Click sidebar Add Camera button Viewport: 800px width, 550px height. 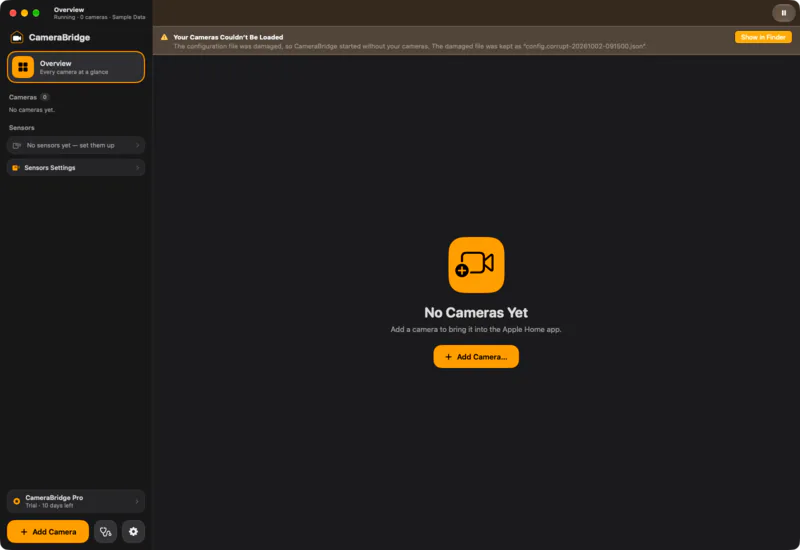(x=48, y=532)
